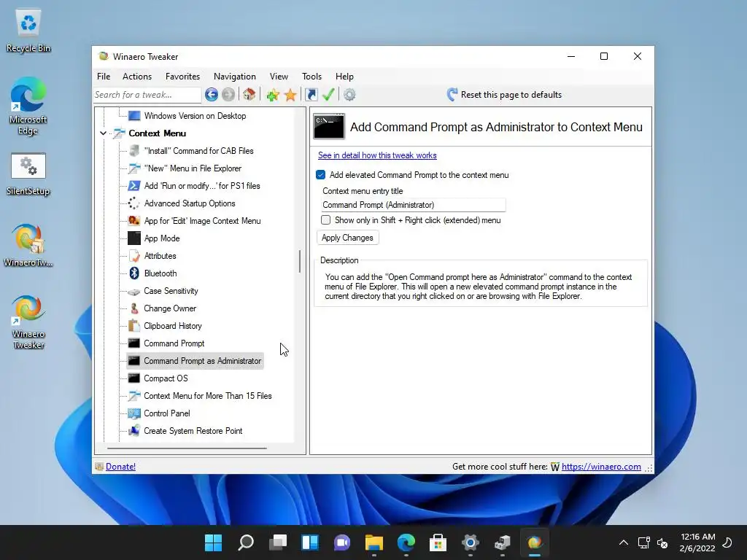
Task: Open Favorites via the gold star icon
Action: [x=290, y=95]
